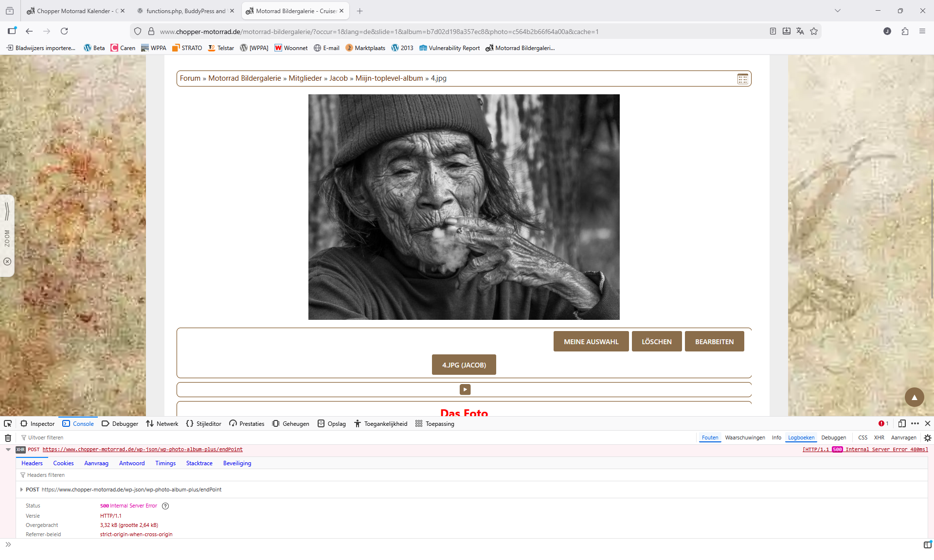Click the LÖSCHEN button

656,341
